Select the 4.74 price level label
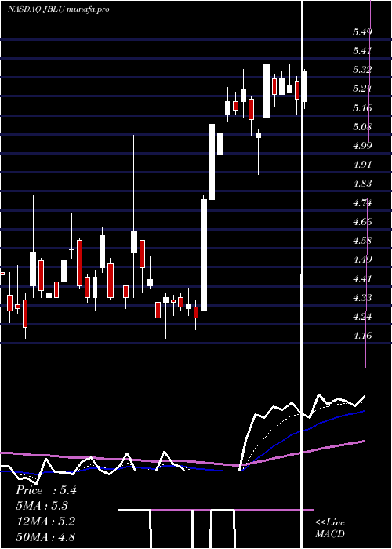Viewport: 392px width, 549px height. pyautogui.click(x=362, y=202)
